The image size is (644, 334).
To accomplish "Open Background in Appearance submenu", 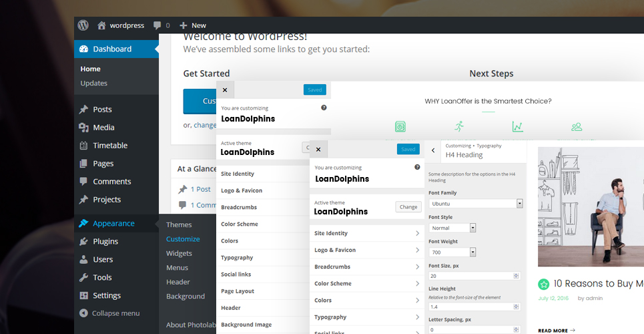I will pos(186,297).
